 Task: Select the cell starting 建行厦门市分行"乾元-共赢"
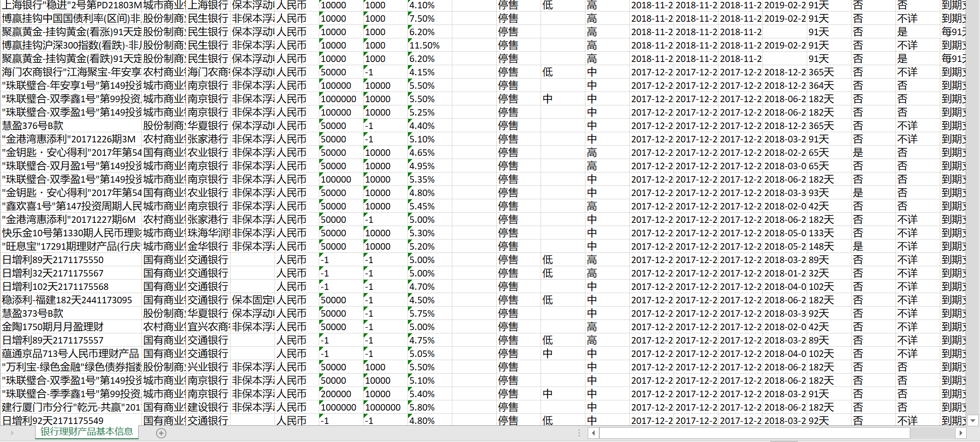pyautogui.click(x=71, y=407)
